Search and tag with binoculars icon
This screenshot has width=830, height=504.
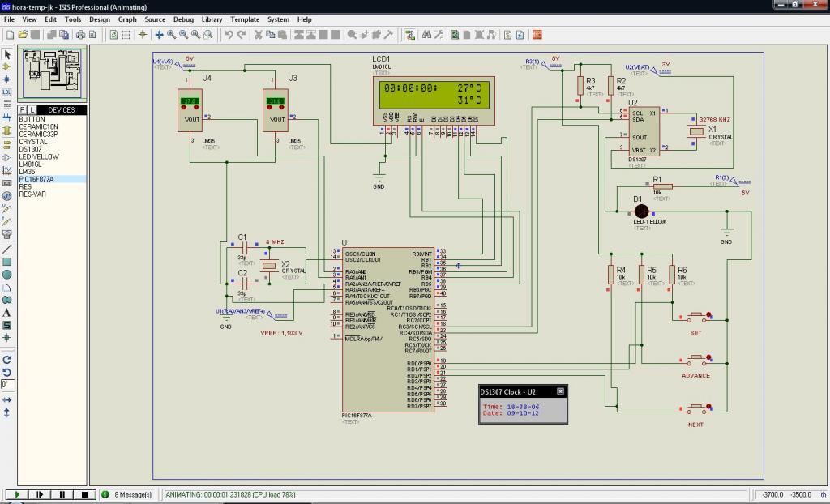coord(426,35)
